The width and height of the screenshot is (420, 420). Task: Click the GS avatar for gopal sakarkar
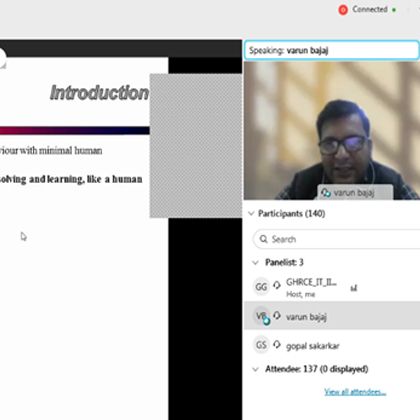261,345
